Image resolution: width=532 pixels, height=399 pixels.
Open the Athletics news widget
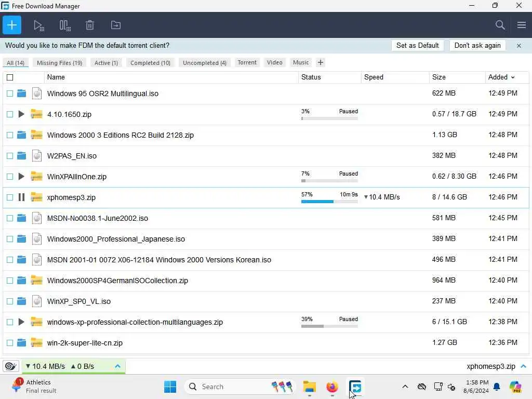click(x=34, y=386)
